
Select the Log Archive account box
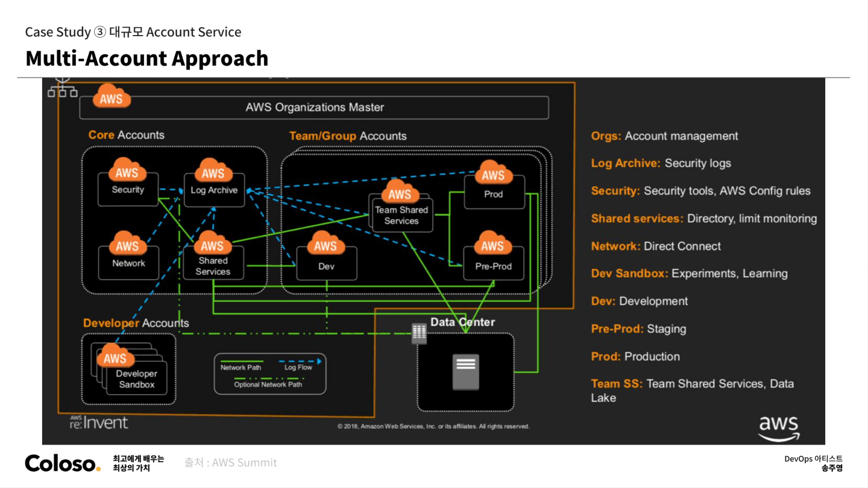coord(214,190)
